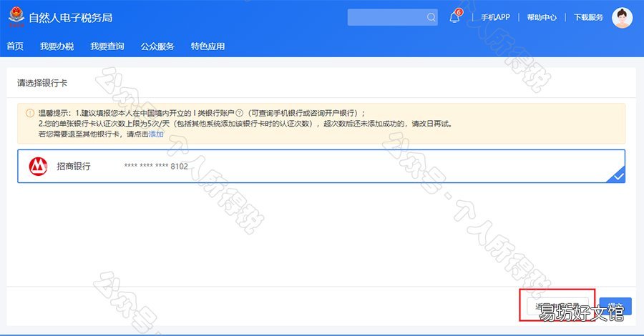Open 帮助中心 link
Screen dimensions: 644x336
click(x=542, y=17)
